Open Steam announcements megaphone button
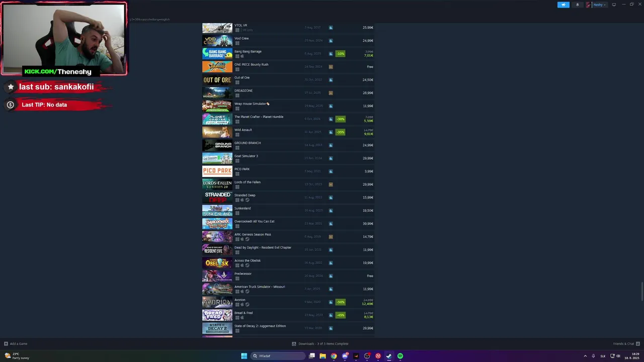The image size is (644, 362). (563, 5)
